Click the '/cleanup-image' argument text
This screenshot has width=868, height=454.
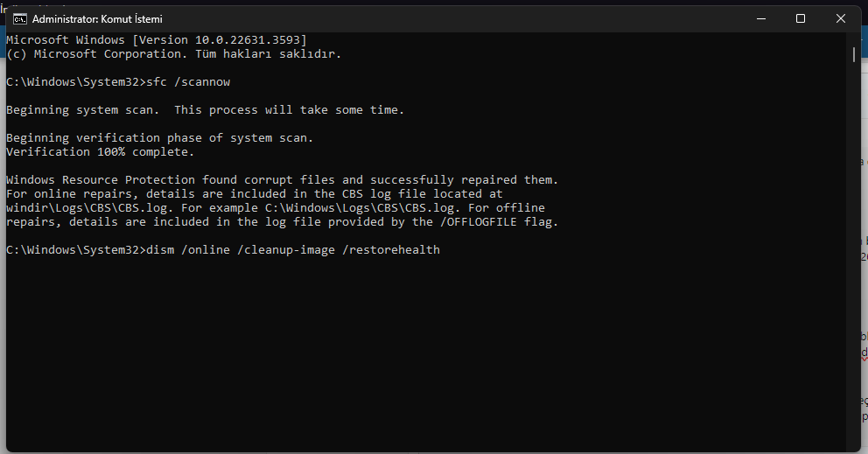click(x=286, y=249)
